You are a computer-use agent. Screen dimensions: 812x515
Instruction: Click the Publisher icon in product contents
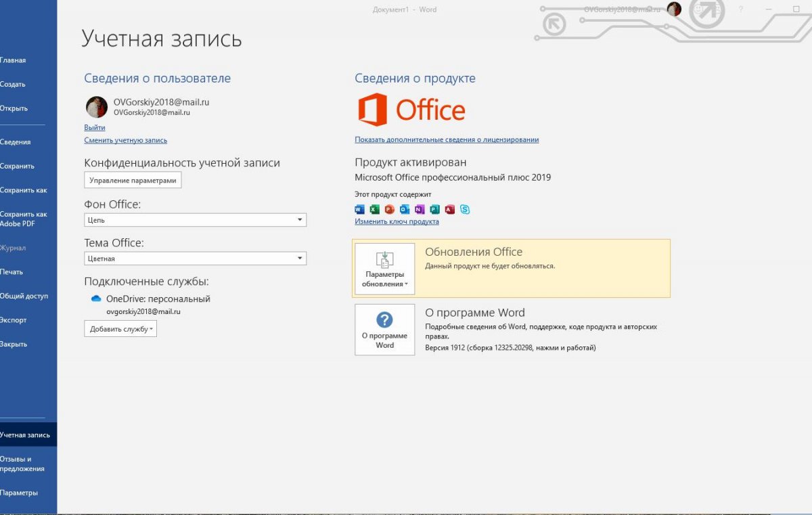(x=434, y=209)
